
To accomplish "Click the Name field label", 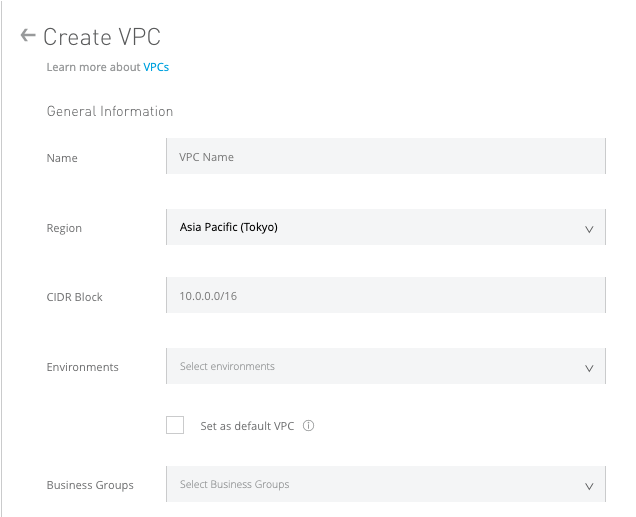I will tap(62, 158).
